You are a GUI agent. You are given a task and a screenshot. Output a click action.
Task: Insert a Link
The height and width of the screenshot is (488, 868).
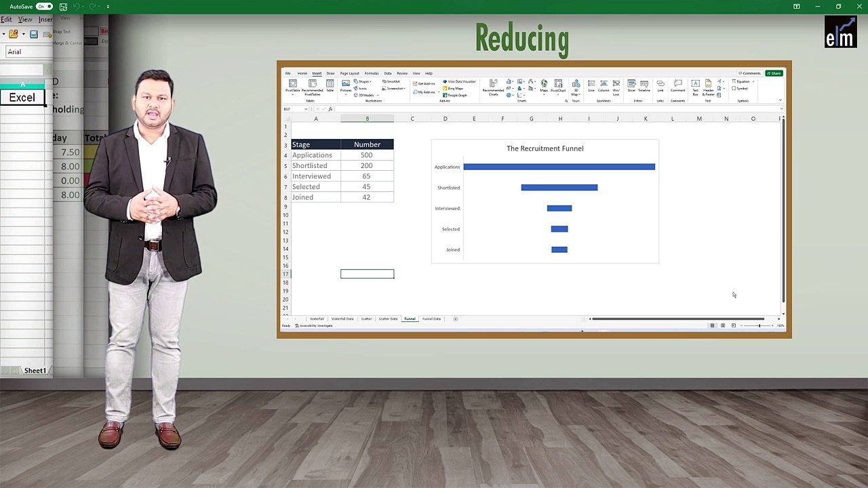click(660, 86)
